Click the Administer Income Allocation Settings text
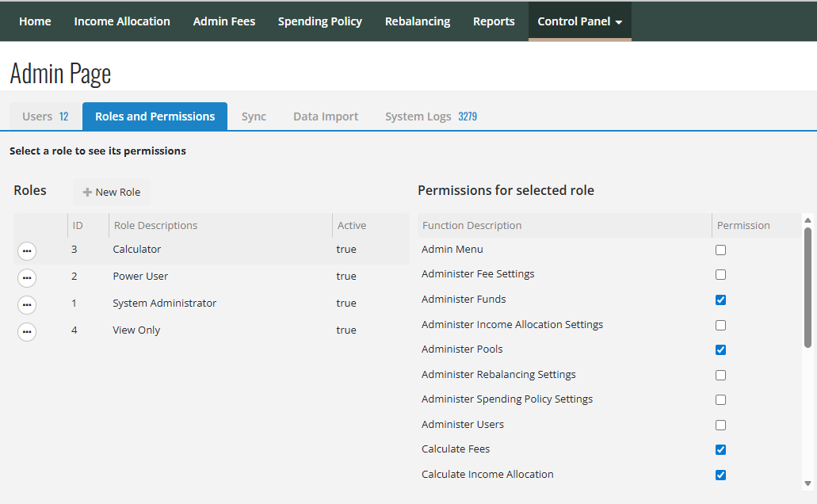The height and width of the screenshot is (504, 817). (512, 325)
